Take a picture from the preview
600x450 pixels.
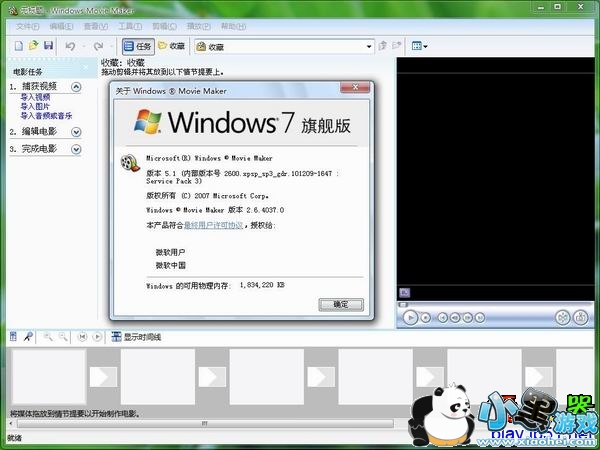(580, 318)
